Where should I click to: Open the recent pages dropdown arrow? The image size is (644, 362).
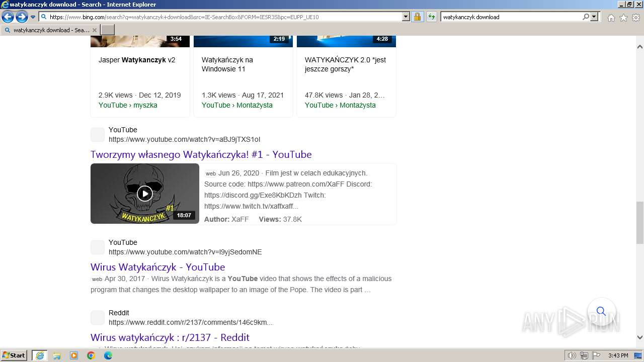coord(33,17)
